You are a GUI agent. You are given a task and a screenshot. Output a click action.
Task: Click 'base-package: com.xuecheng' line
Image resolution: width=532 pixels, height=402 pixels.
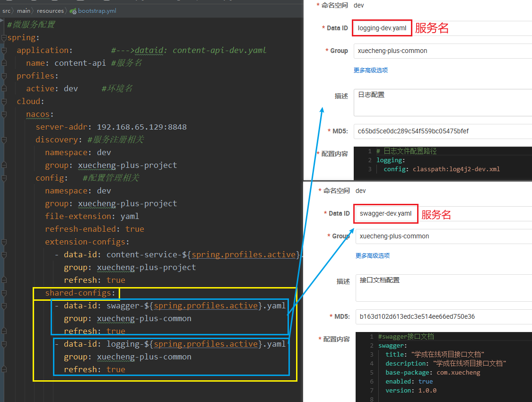coord(433,373)
